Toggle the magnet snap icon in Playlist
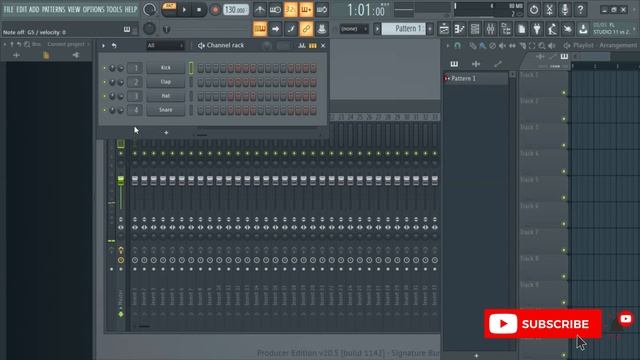 458,46
